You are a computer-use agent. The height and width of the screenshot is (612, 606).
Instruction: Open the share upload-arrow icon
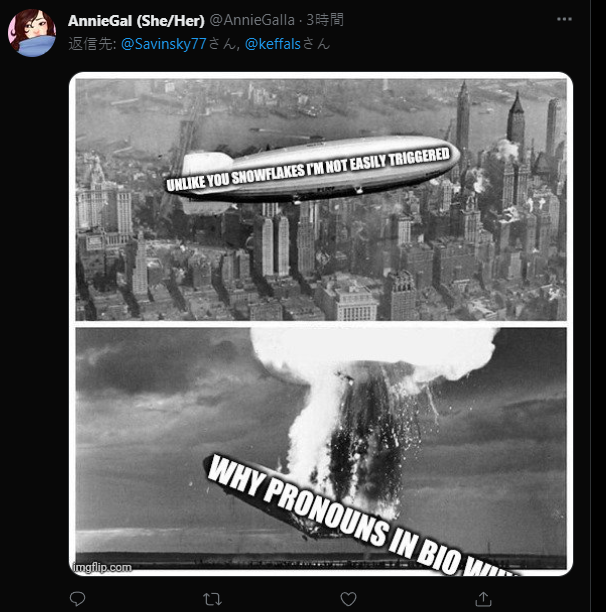(x=483, y=598)
